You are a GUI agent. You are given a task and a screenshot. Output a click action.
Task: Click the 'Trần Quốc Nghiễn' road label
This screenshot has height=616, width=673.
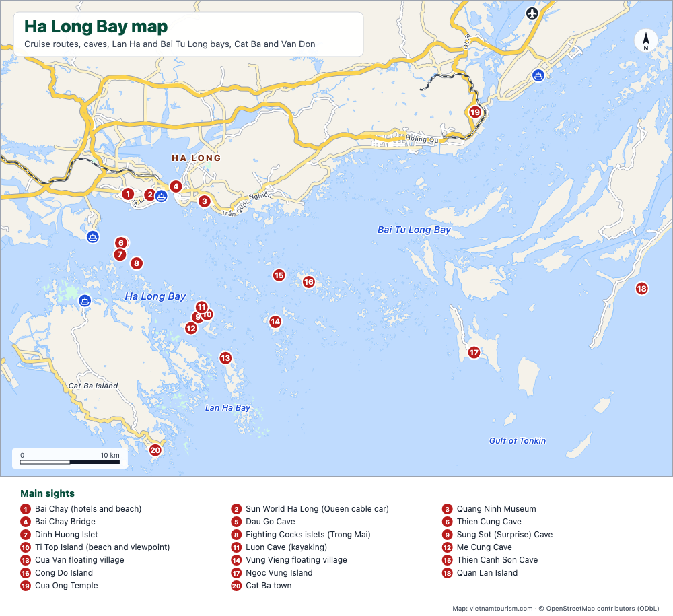247,204
